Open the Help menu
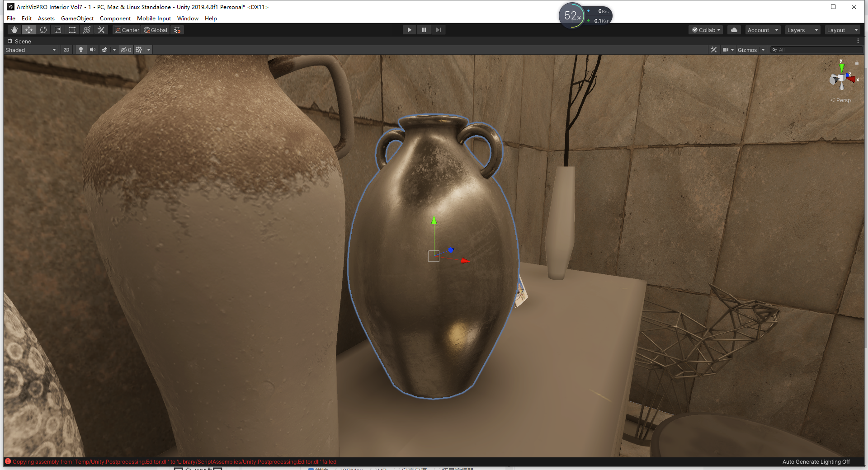This screenshot has height=470, width=868. point(211,19)
